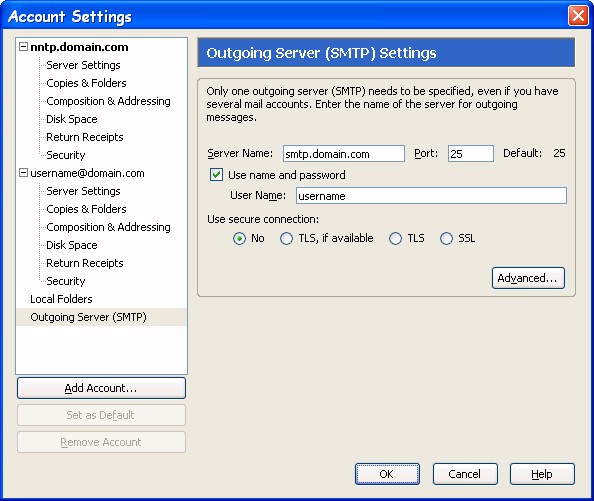
Task: Open Return Receipts under nntp.domain.com
Action: 85,137
